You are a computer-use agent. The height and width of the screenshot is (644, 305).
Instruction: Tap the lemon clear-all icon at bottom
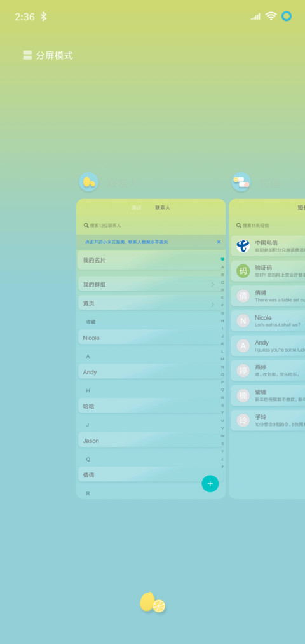tap(152, 603)
